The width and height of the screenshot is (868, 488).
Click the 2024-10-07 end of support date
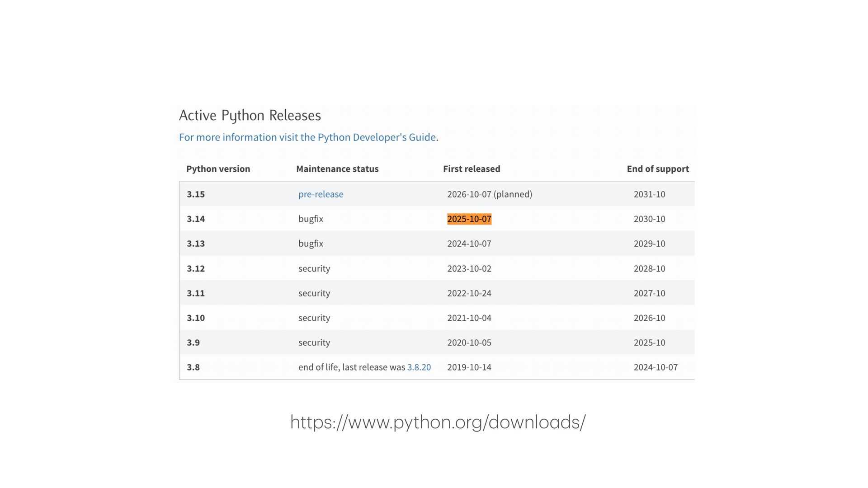[655, 367]
